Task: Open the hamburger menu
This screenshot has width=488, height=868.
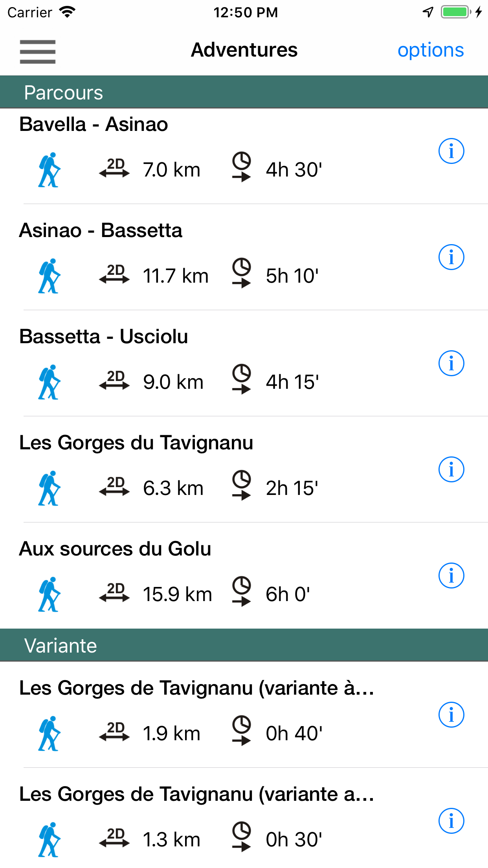Action: pyautogui.click(x=38, y=51)
